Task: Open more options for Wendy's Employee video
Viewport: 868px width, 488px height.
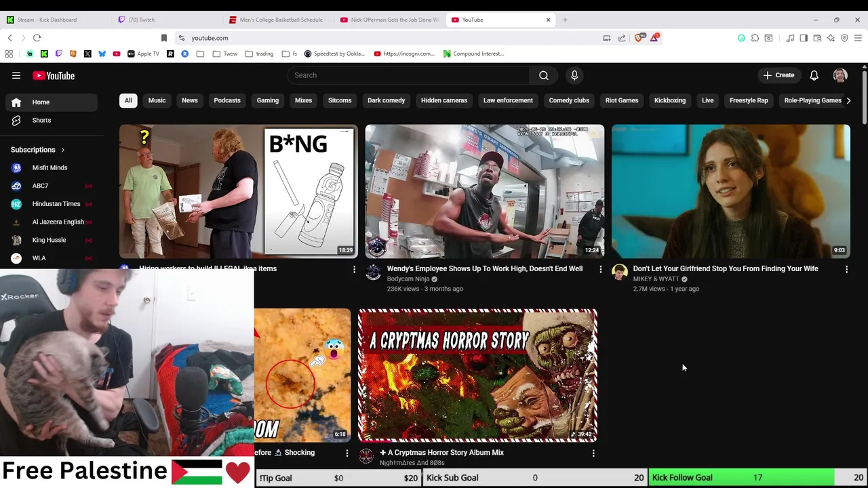Action: (x=600, y=269)
